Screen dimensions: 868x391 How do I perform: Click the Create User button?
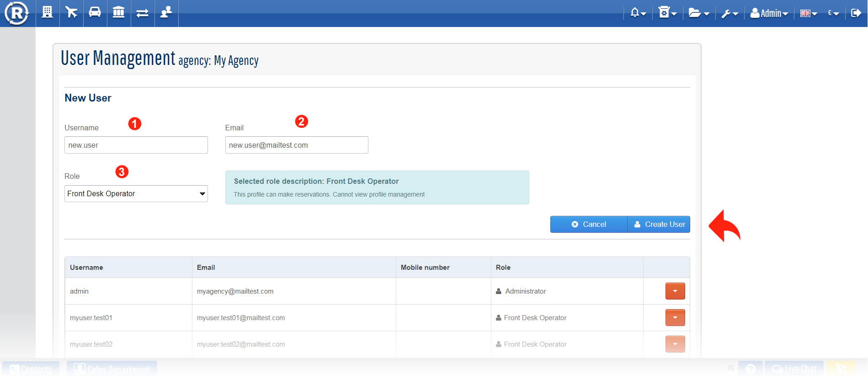pos(659,224)
